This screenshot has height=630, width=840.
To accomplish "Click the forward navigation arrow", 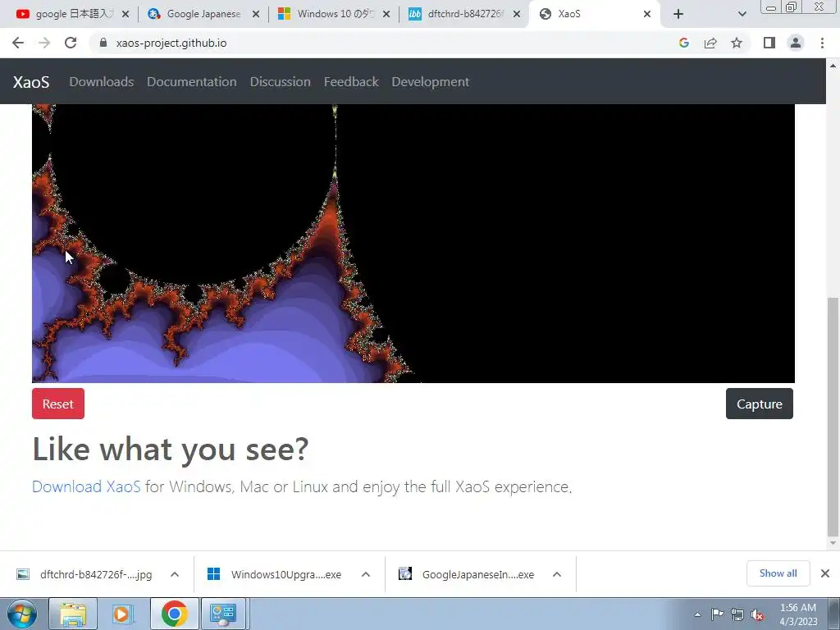I will [44, 43].
